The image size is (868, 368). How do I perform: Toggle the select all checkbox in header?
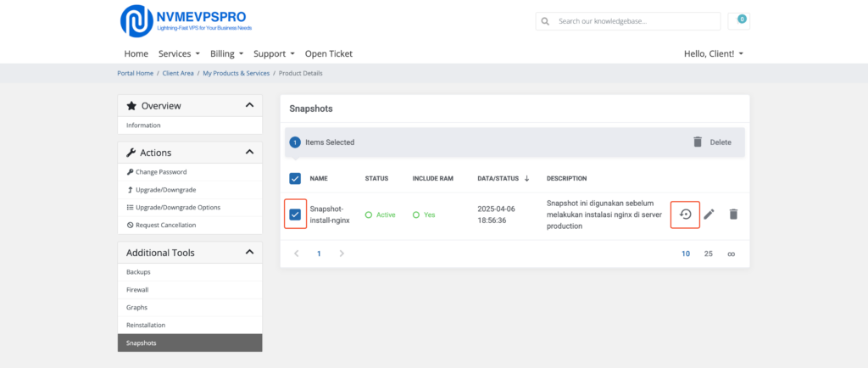295,179
